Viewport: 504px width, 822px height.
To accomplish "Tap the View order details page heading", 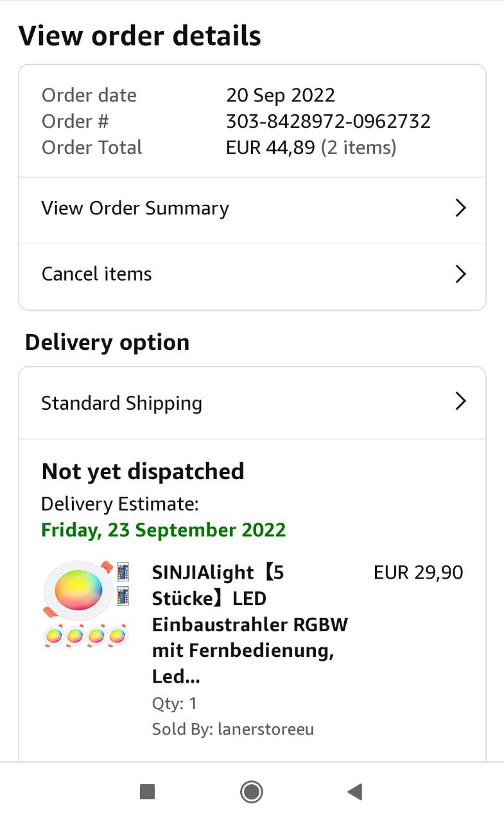I will pyautogui.click(x=139, y=36).
